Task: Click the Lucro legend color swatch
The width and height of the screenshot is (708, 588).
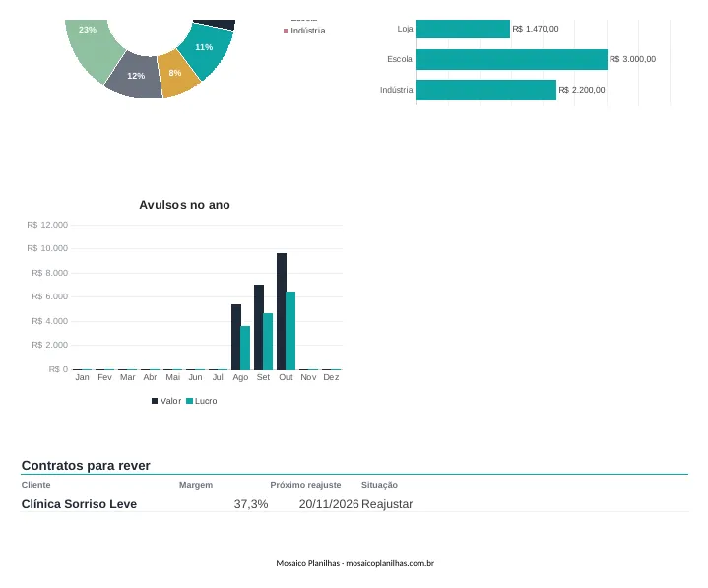Action: point(190,401)
